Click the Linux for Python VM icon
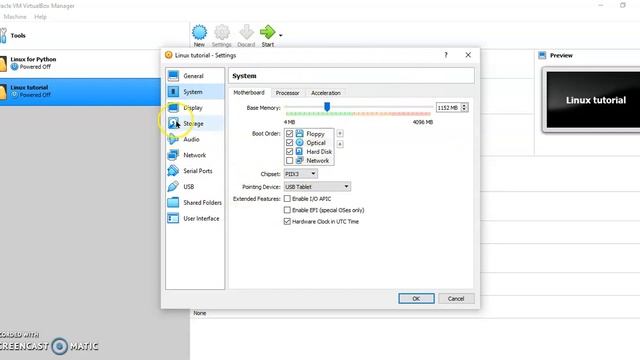 (x=3, y=63)
